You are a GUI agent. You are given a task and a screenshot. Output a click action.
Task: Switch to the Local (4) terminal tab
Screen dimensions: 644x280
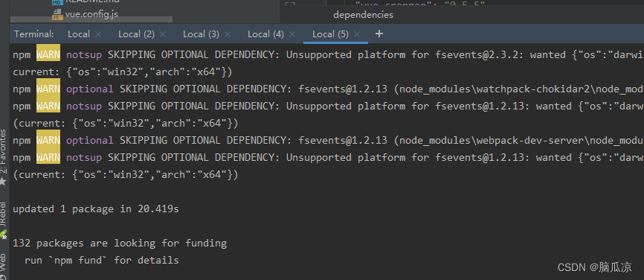coord(265,34)
